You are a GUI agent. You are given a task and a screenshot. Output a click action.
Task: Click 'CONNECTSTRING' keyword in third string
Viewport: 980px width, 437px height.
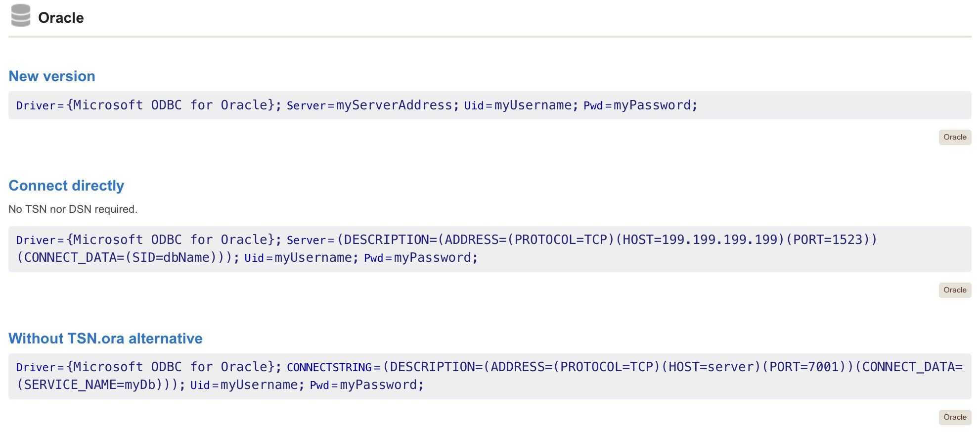point(329,367)
